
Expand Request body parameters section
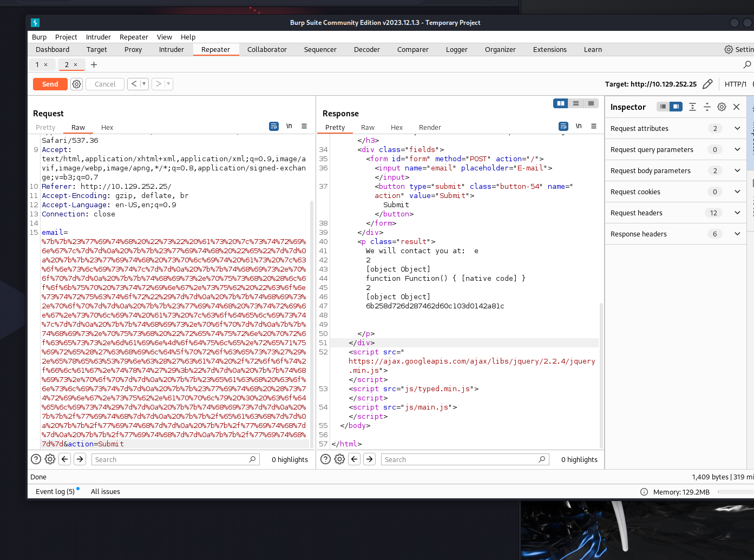(737, 170)
